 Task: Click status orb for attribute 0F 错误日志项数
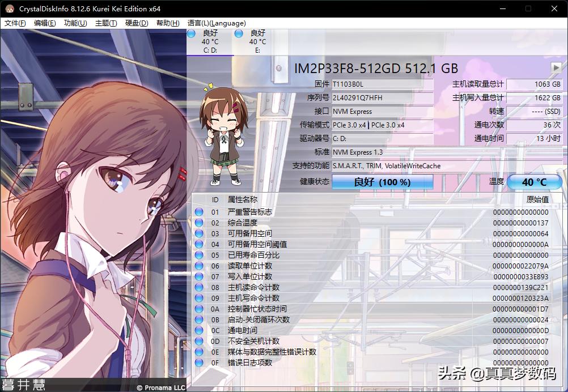199,363
